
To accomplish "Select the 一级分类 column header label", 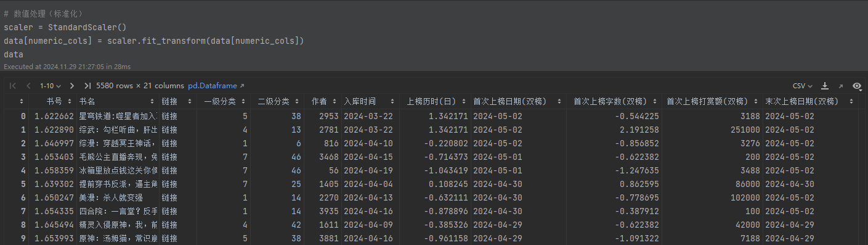I will click(220, 101).
